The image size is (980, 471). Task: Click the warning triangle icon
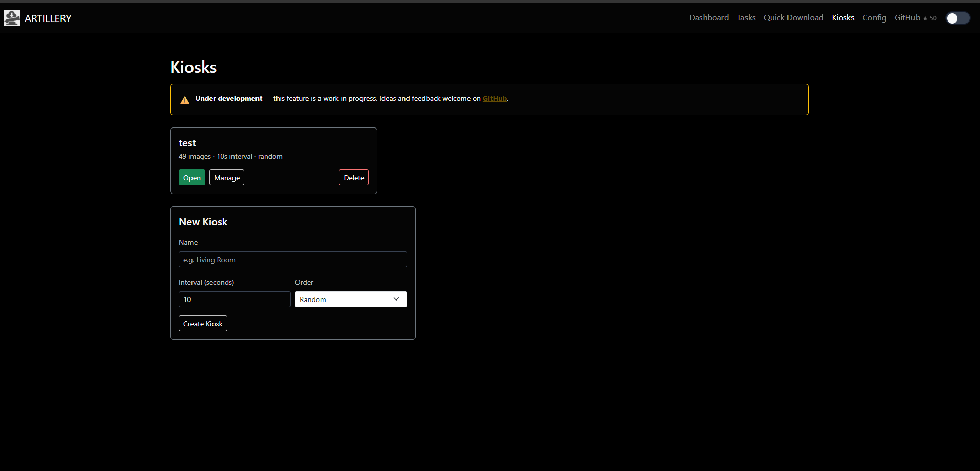[185, 100]
